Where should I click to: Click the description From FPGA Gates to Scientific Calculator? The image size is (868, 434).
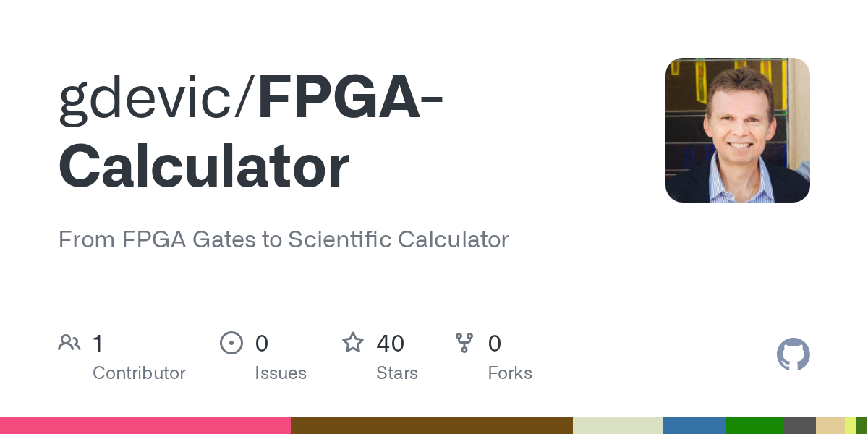click(284, 239)
